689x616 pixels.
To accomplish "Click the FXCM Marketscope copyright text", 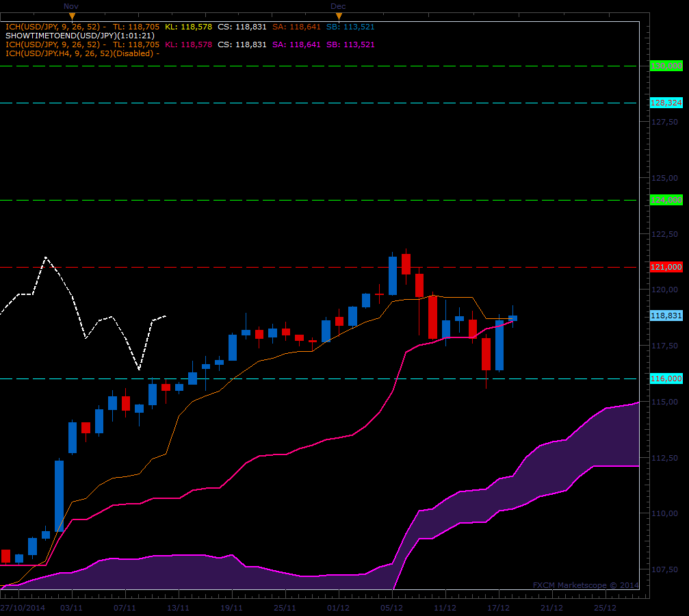I will pos(585,585).
